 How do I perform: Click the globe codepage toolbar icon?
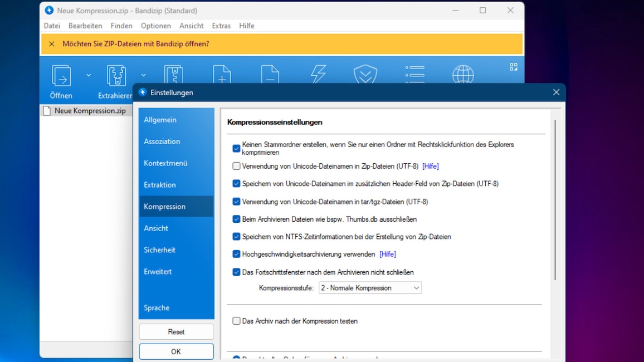click(x=463, y=74)
